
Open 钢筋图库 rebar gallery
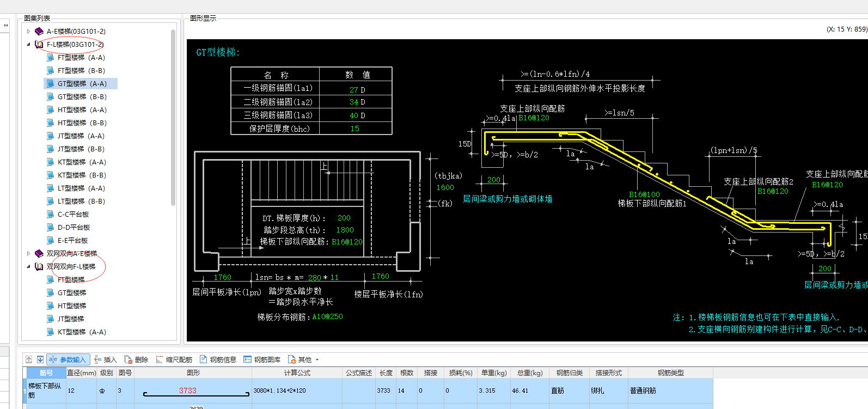tap(262, 359)
